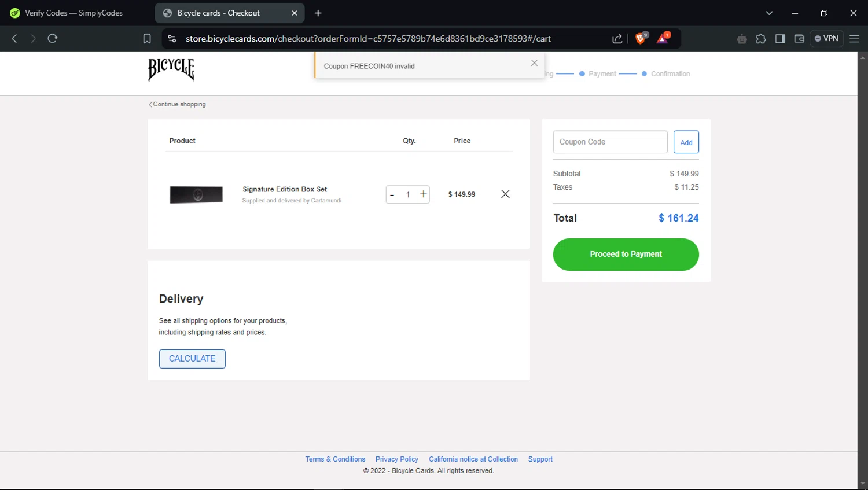Viewport: 868px width, 490px height.
Task: Restore down the browser window
Action: 824,13
